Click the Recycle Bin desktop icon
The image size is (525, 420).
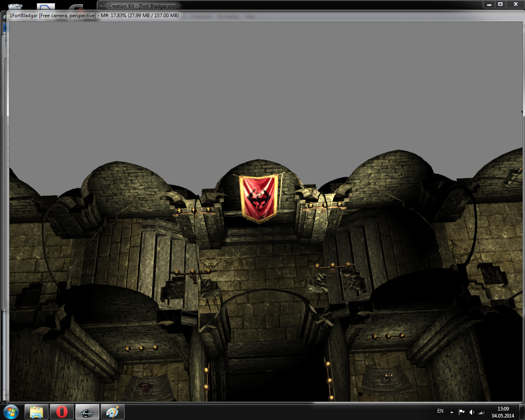[x=15, y=6]
